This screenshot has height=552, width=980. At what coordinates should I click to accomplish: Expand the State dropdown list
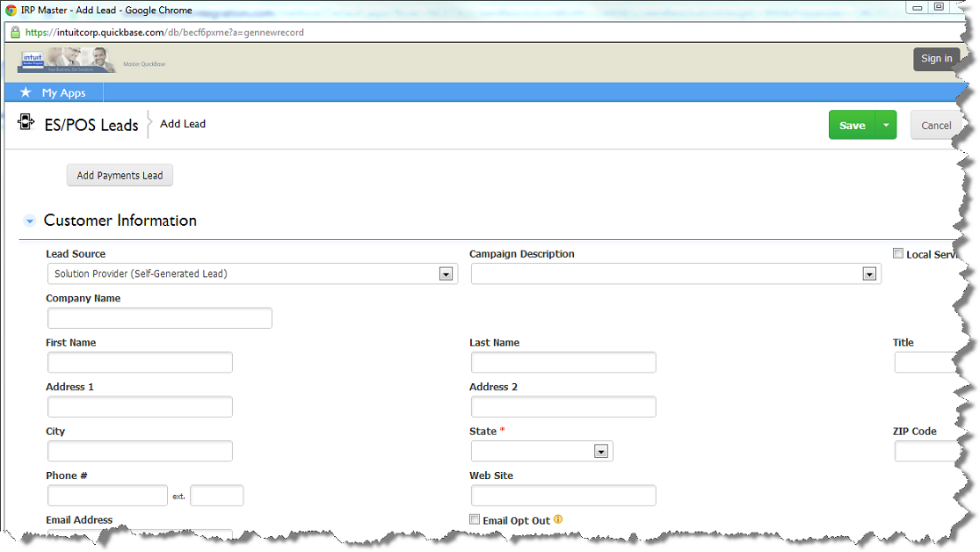point(601,452)
